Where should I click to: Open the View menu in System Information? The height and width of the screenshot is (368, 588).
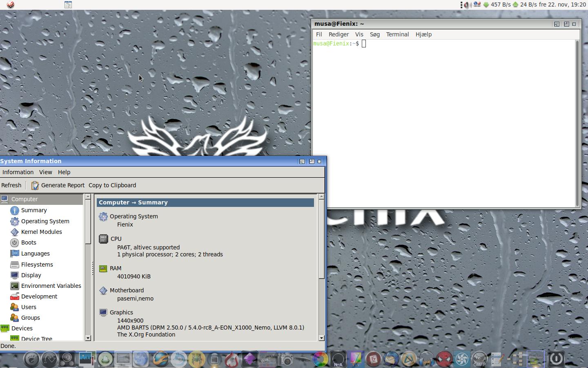(45, 172)
